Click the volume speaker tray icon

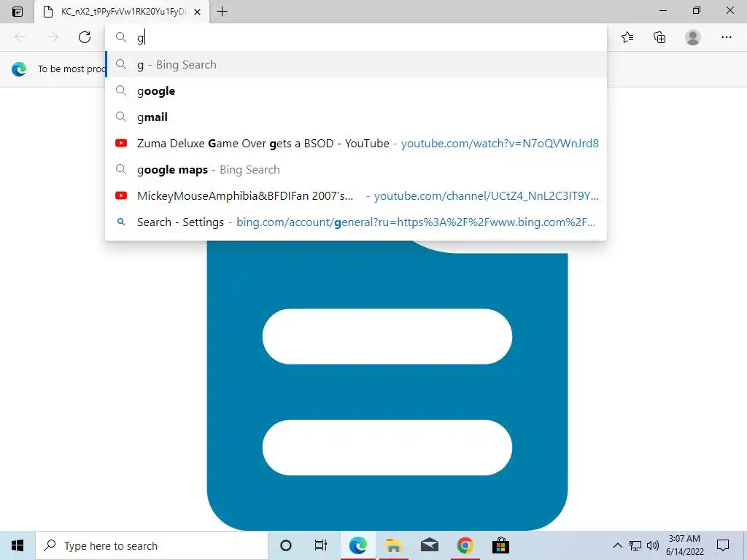tap(653, 545)
